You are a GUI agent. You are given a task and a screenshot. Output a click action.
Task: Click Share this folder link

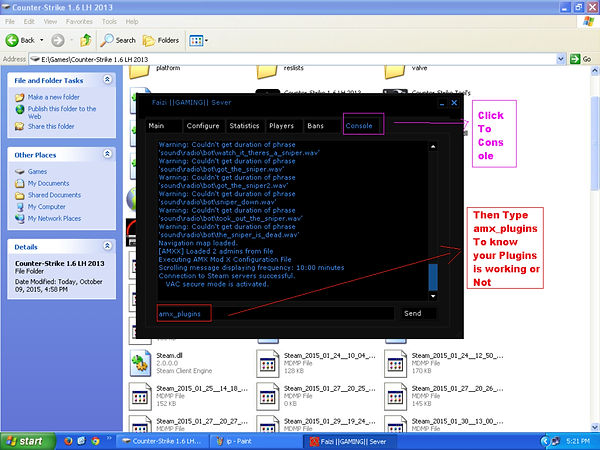[51, 126]
